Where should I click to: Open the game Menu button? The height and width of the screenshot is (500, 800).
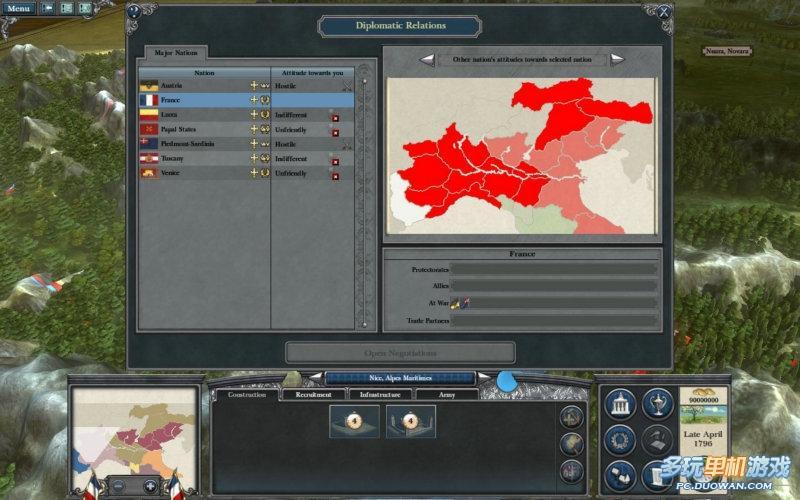click(19, 8)
